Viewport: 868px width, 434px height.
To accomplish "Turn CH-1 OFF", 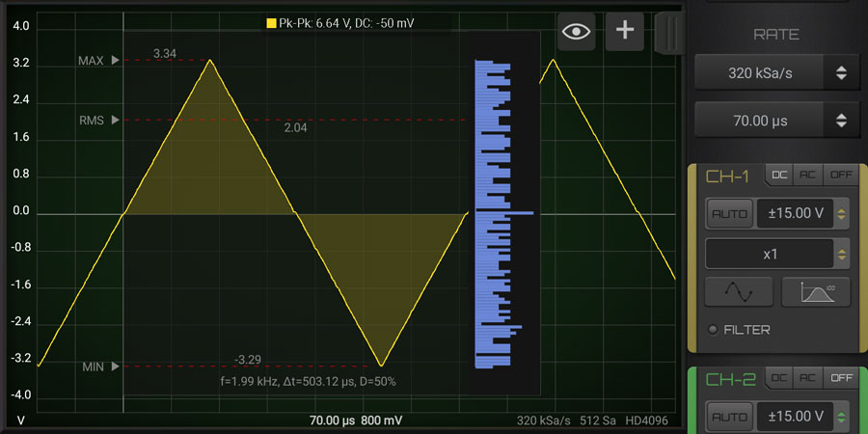I will tap(840, 176).
